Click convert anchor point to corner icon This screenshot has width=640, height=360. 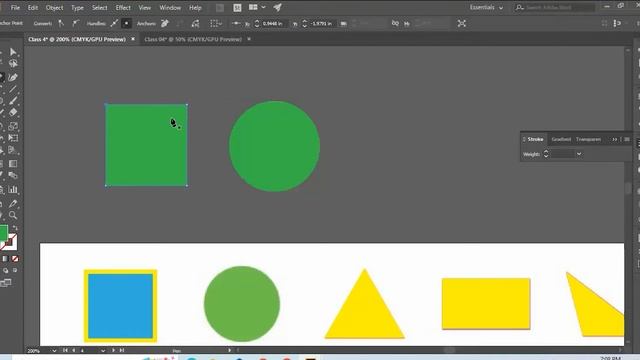(61, 24)
